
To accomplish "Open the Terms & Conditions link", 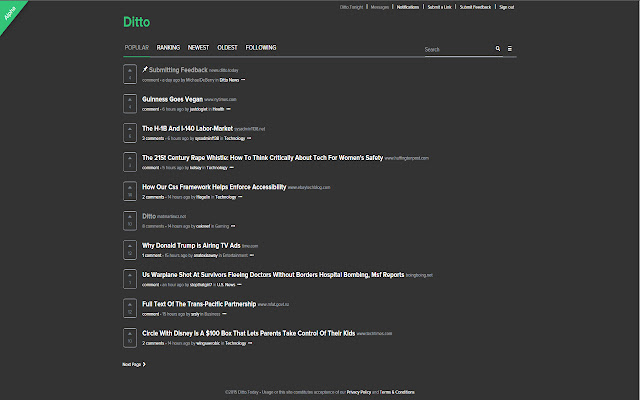I will 397,392.
